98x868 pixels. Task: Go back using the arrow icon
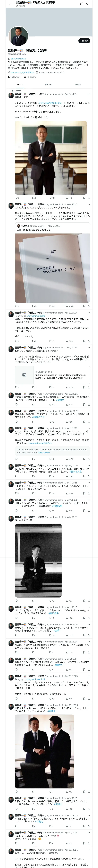tap(9, 4)
